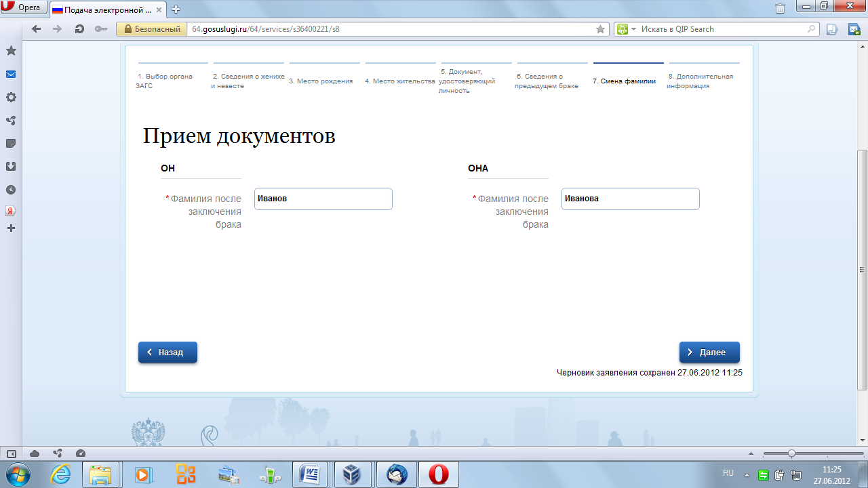The height and width of the screenshot is (488, 868).
Task: Open the closed tabs trash icon
Action: pyautogui.click(x=781, y=9)
